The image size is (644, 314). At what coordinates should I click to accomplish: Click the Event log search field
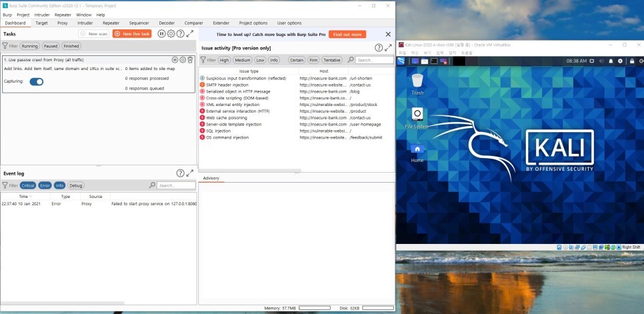tap(177, 185)
